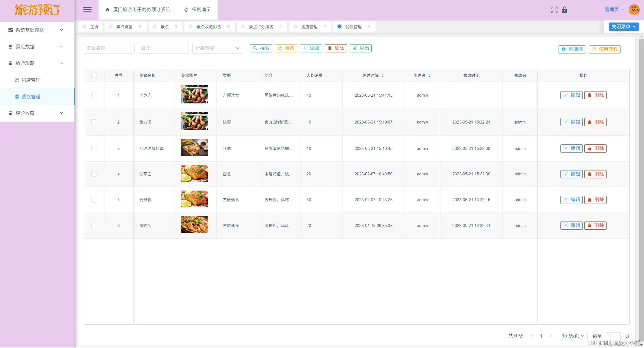644x348 pixels.
Task: Close the 景点类型 tab
Action: click(x=140, y=27)
